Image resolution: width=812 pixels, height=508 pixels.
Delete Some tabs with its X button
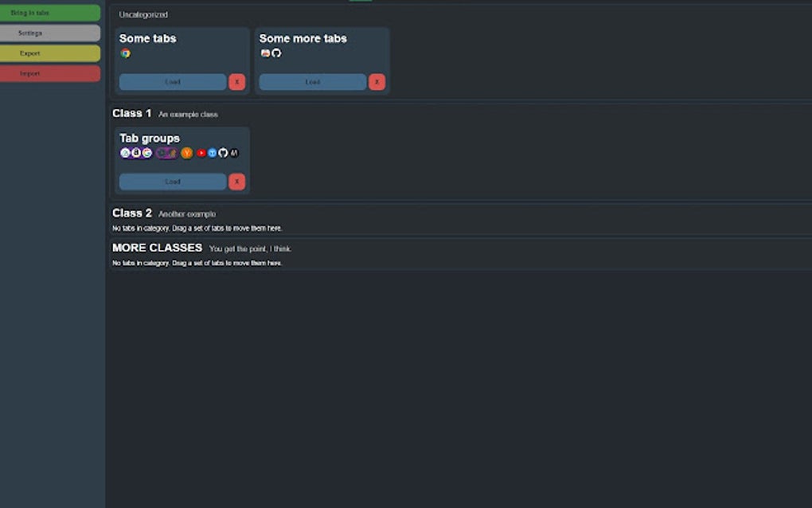(236, 81)
